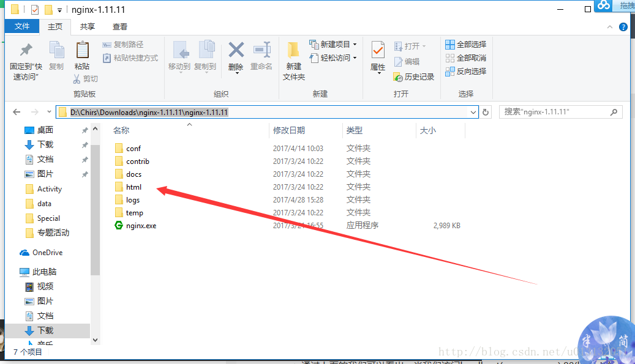The width and height of the screenshot is (635, 364).
Task: Click the Refresh button beside address bar
Action: 486,112
